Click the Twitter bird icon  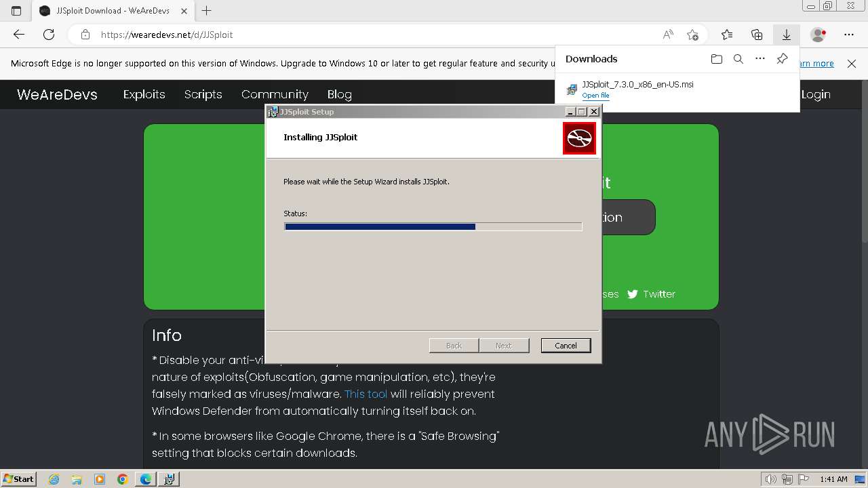(x=633, y=294)
